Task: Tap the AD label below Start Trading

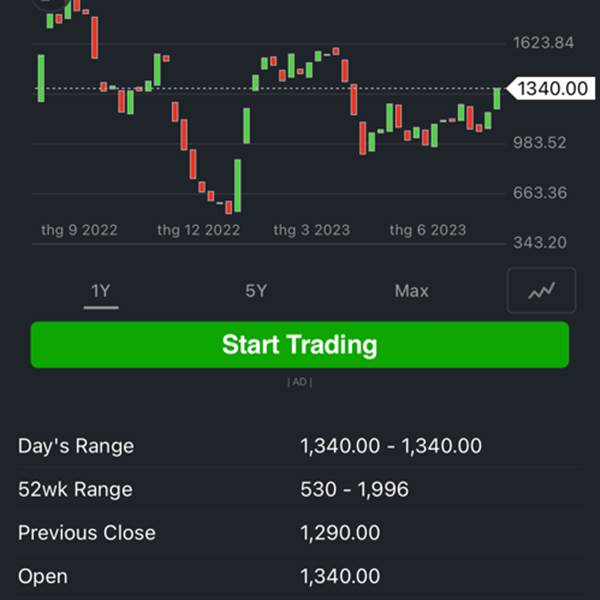Action: tap(299, 382)
